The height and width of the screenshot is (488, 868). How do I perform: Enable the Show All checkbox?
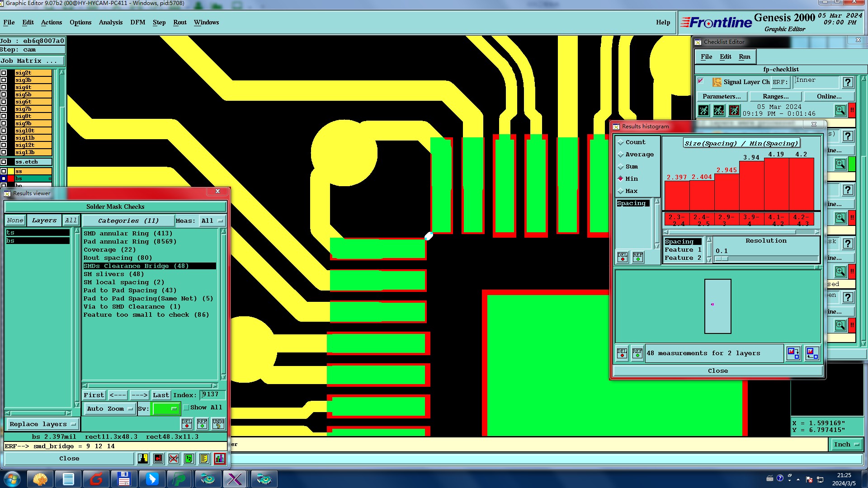[186, 408]
